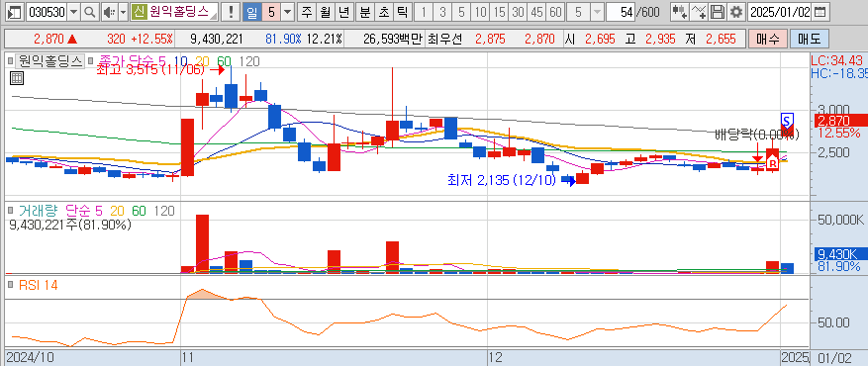The image size is (868, 366).
Task: Click the green 신 badge icon
Action: click(x=139, y=12)
